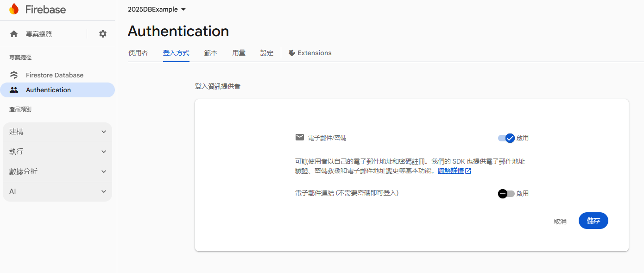Open 專案總覽 project overview
The height and width of the screenshot is (273, 644).
(39, 34)
